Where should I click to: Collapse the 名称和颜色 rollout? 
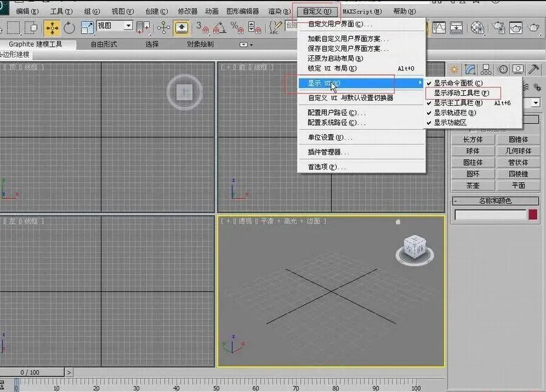pos(495,201)
